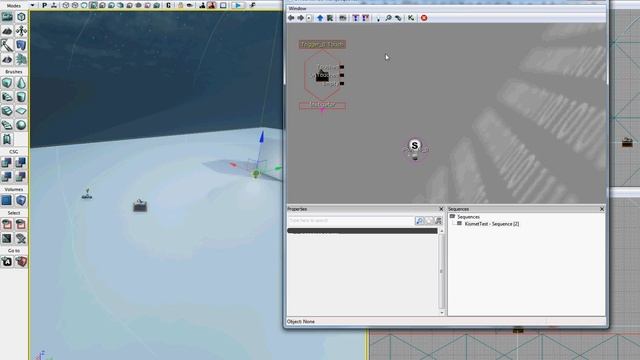Click the person-over-red icon in viewport toolbar

[x=211, y=5]
